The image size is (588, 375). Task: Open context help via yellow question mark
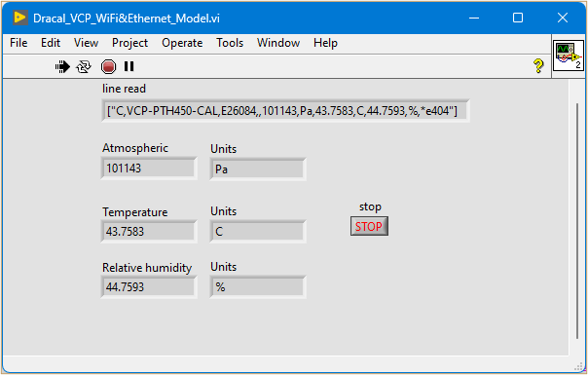coord(538,66)
